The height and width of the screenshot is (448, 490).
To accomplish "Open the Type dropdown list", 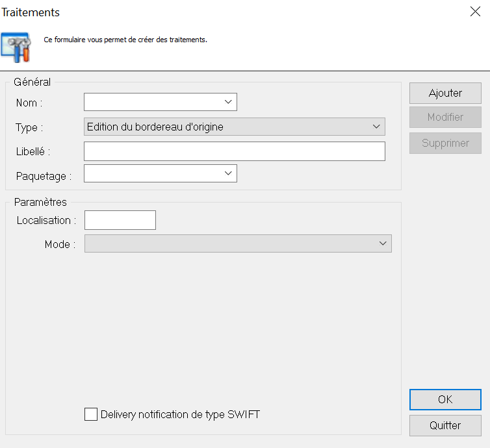I will point(376,127).
